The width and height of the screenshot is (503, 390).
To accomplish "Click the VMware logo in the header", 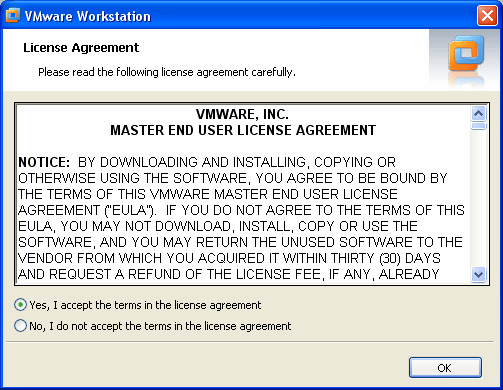I will point(466,53).
